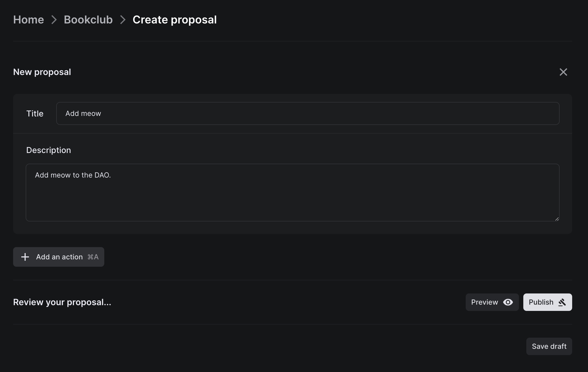This screenshot has height=372, width=588.
Task: Click the Review your proposal heading
Action: click(62, 302)
